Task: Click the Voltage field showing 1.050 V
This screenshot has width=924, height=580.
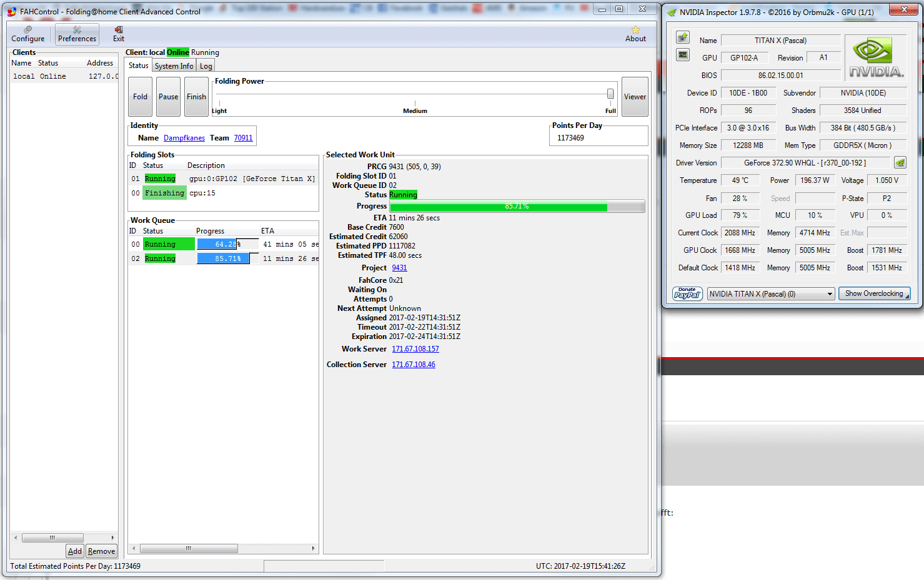Action: pos(887,180)
